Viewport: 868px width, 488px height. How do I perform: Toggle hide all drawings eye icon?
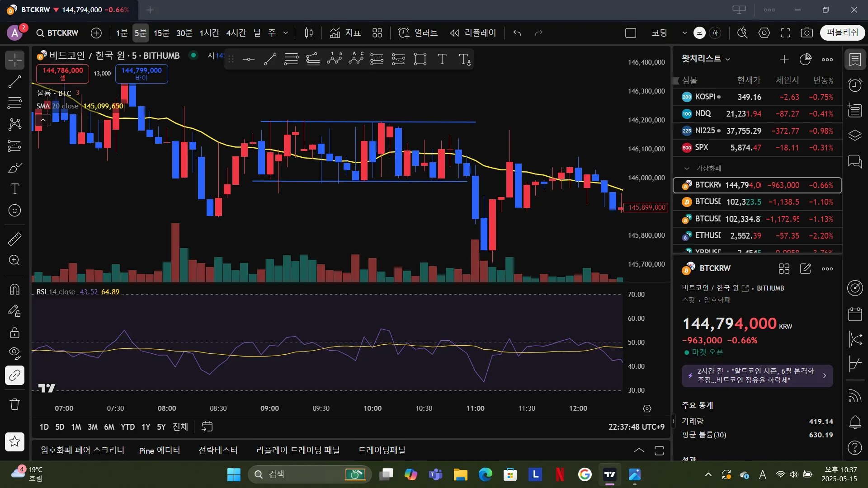click(x=14, y=353)
